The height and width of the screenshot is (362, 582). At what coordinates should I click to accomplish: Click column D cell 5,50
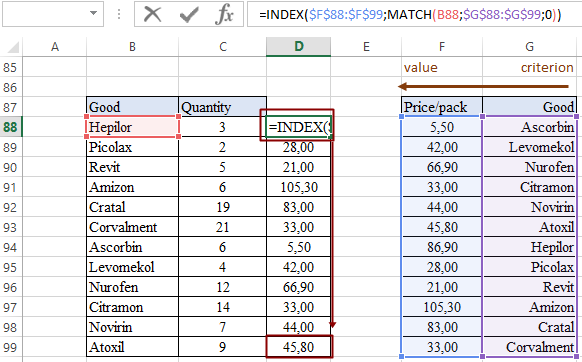coord(298,247)
